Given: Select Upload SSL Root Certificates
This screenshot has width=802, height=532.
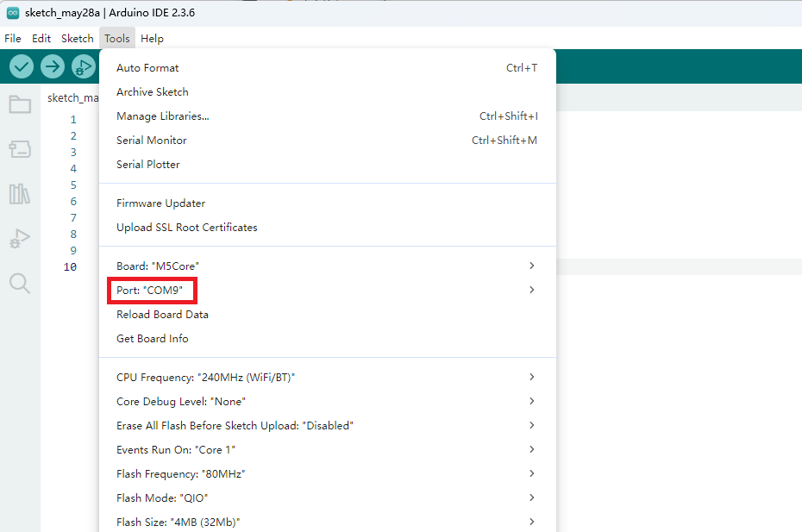Looking at the screenshot, I should pyautogui.click(x=328, y=227).
